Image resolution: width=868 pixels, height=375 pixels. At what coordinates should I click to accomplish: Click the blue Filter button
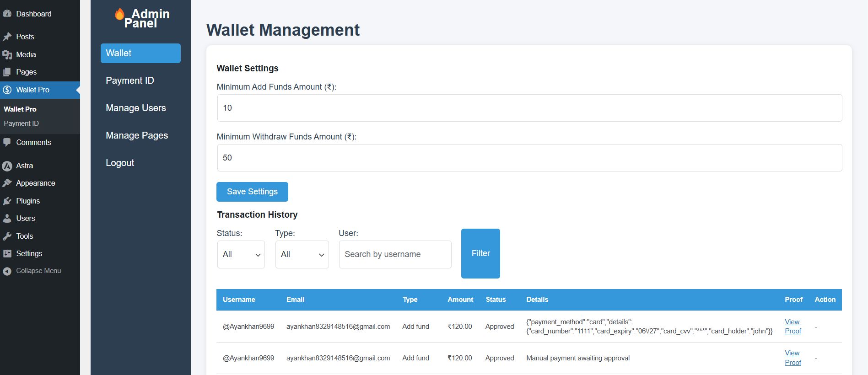point(480,253)
